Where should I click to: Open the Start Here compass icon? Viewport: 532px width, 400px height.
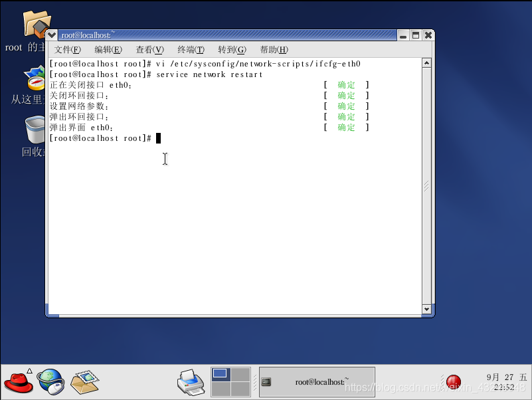[x=35, y=79]
